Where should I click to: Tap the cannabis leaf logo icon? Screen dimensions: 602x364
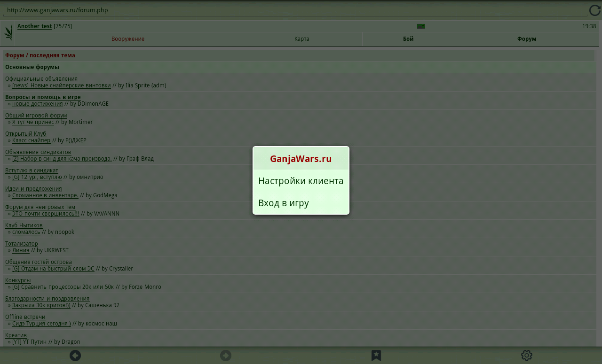coord(8,33)
